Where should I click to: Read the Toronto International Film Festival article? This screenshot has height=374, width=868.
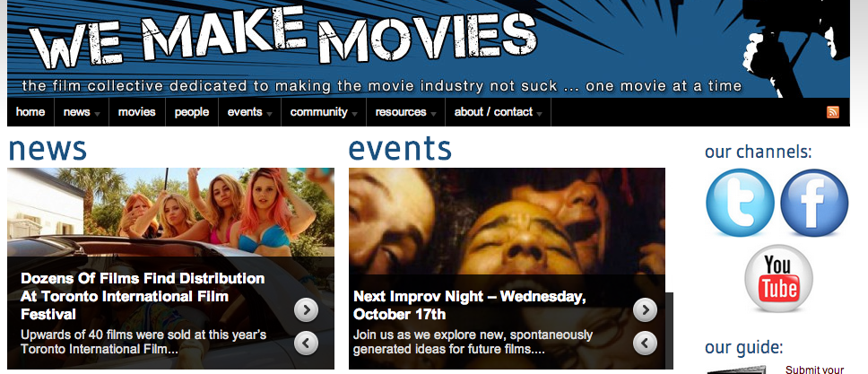(x=143, y=296)
